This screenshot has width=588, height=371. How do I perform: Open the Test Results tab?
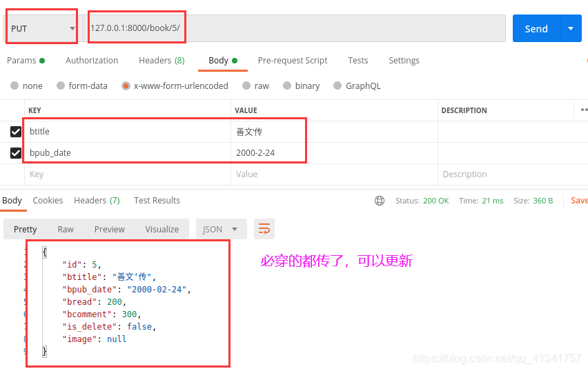pos(157,201)
